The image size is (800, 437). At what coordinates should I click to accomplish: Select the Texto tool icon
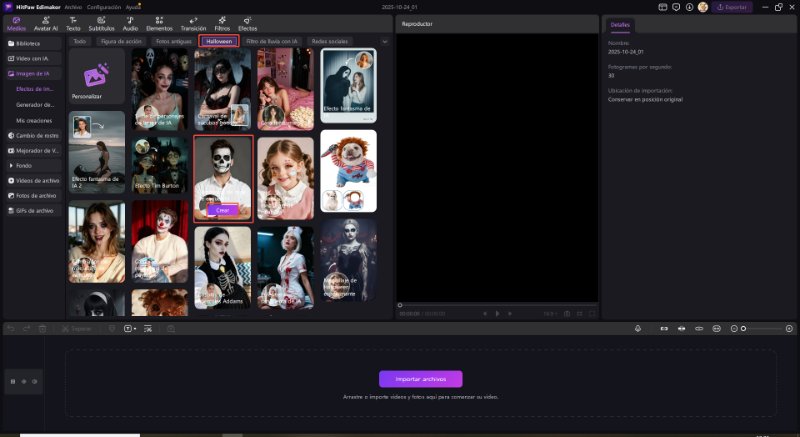pyautogui.click(x=73, y=24)
